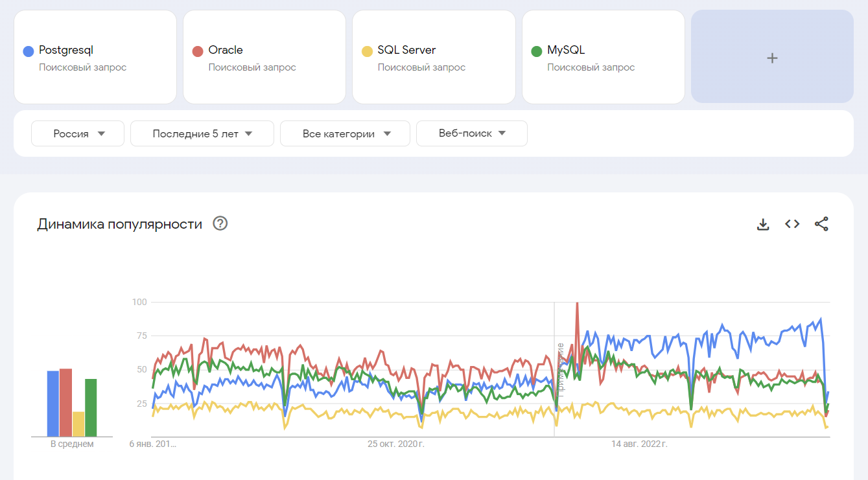Edit the SQL Server search term

click(x=406, y=51)
